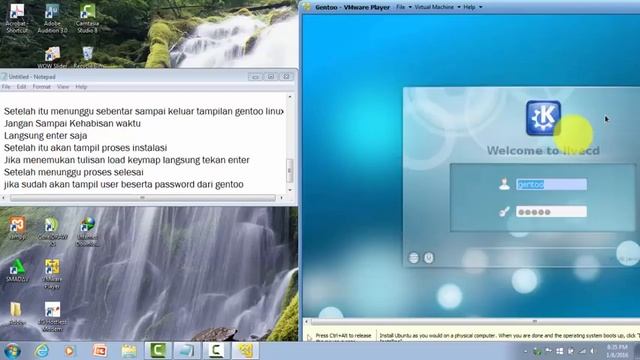
Task: Open the Acrobat shortcut desktop icon
Action: (x=17, y=18)
